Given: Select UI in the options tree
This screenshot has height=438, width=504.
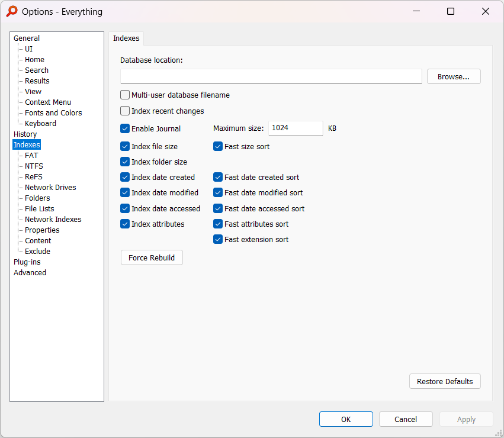Looking at the screenshot, I should pos(28,49).
